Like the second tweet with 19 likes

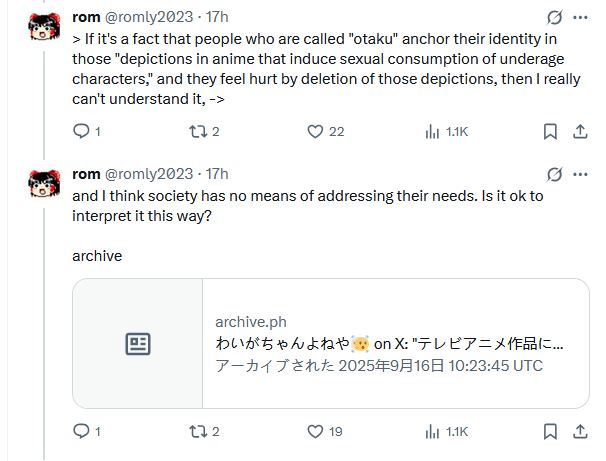315,432
